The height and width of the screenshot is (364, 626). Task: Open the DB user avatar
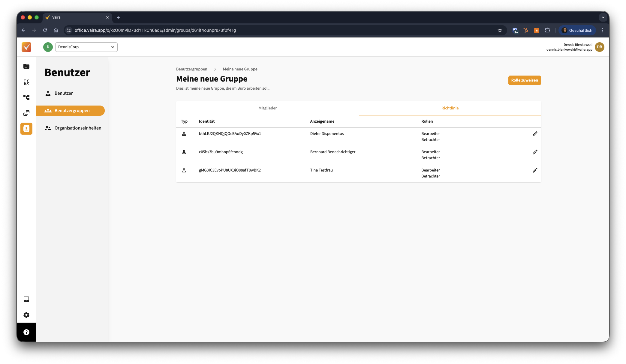click(599, 47)
